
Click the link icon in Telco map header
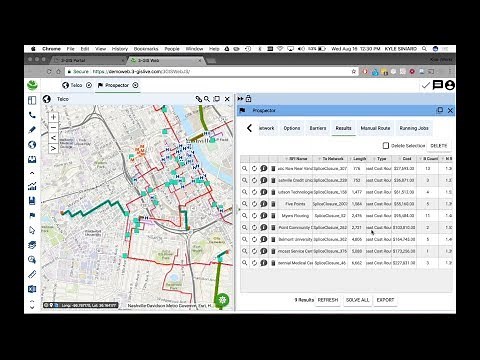(x=199, y=99)
